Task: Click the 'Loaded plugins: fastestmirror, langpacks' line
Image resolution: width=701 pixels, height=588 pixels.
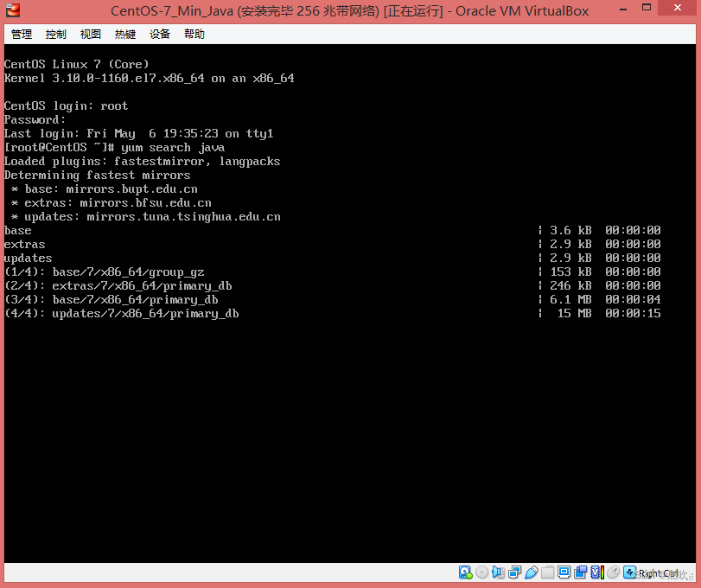Action: [142, 162]
